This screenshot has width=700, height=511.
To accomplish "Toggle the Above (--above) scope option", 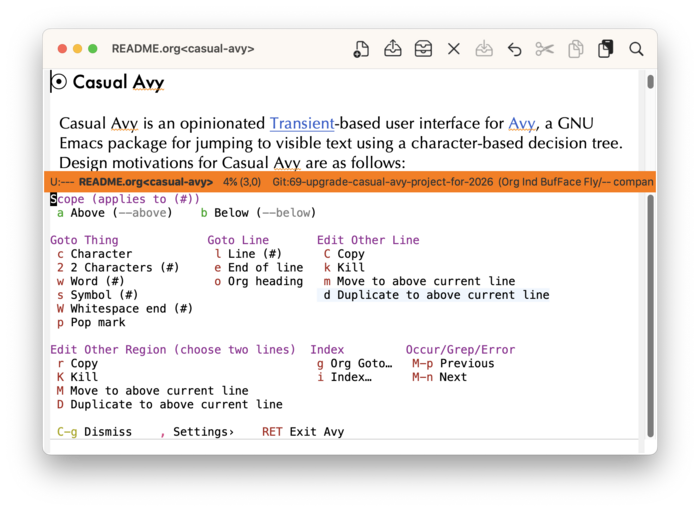I will coord(114,213).
